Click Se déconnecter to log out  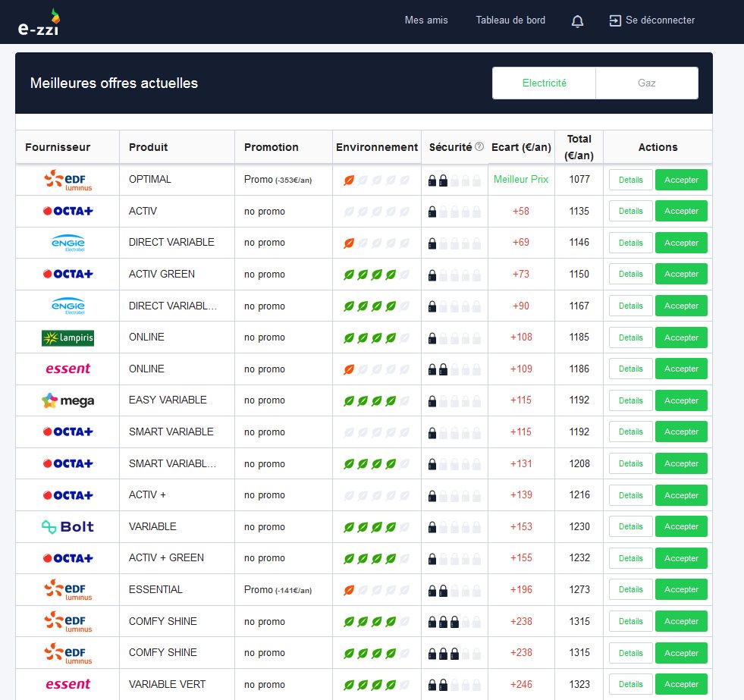pyautogui.click(x=652, y=20)
